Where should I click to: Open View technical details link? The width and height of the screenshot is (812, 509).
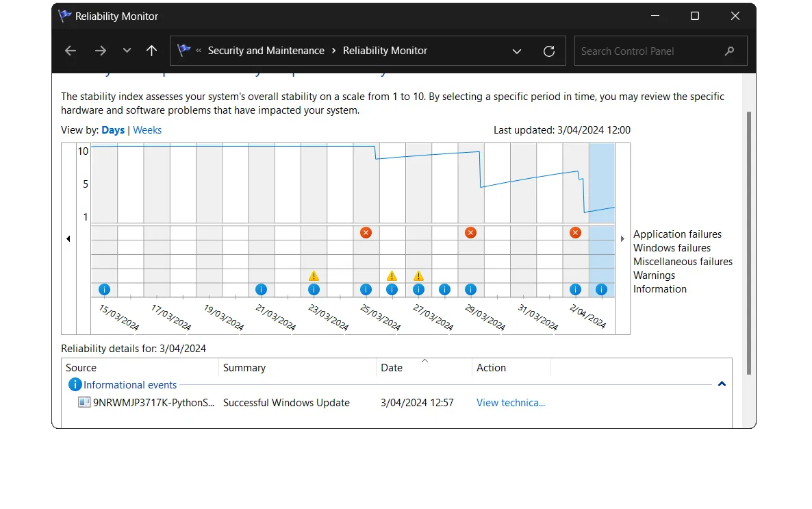[x=511, y=403]
